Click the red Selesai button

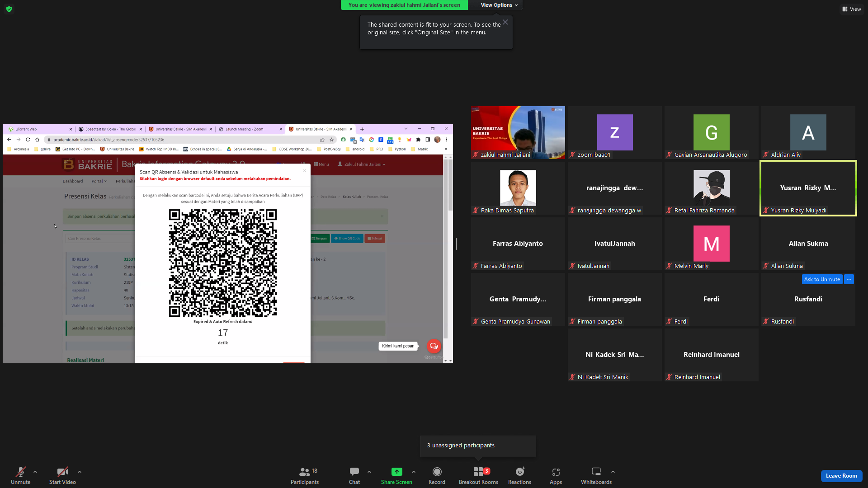tap(375, 239)
